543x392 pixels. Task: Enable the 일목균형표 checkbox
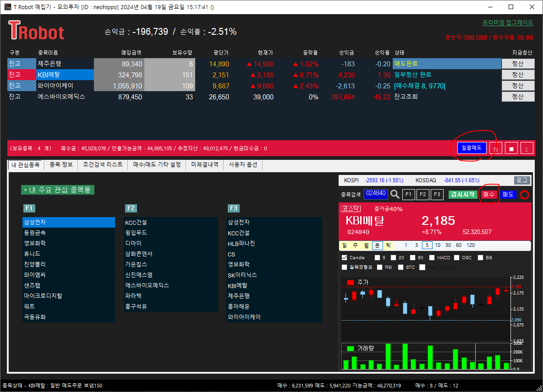(344, 267)
